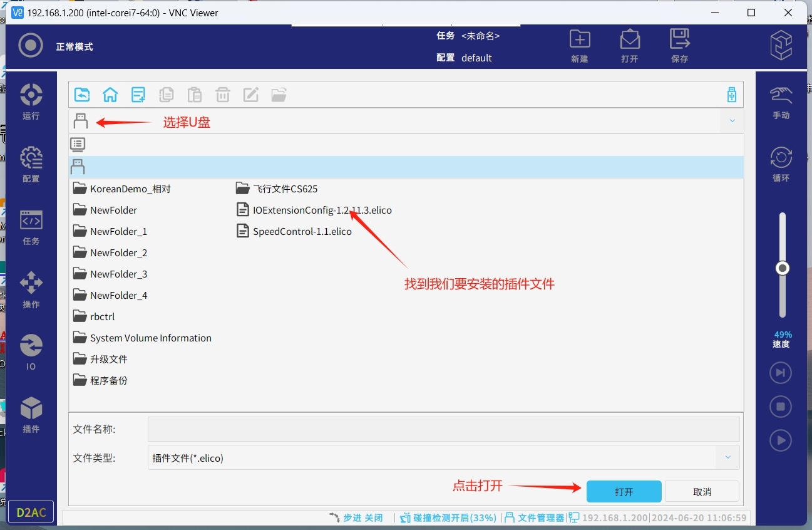Screen dimensions: 812x530
Task: Select the 操作 menu in sidebar
Action: click(31, 290)
